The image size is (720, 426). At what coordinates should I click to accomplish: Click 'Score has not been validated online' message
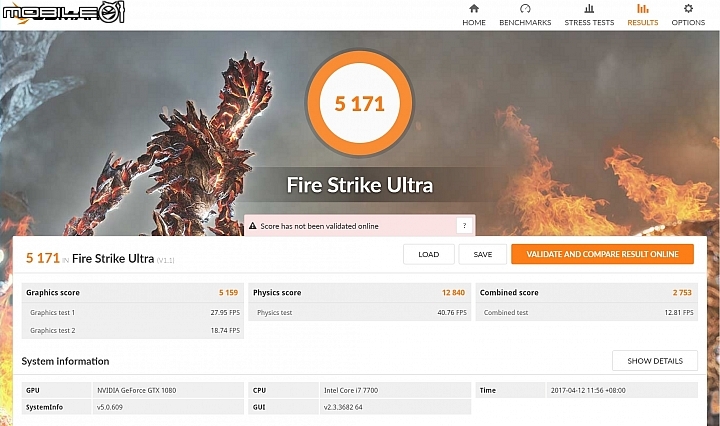[x=319, y=226]
